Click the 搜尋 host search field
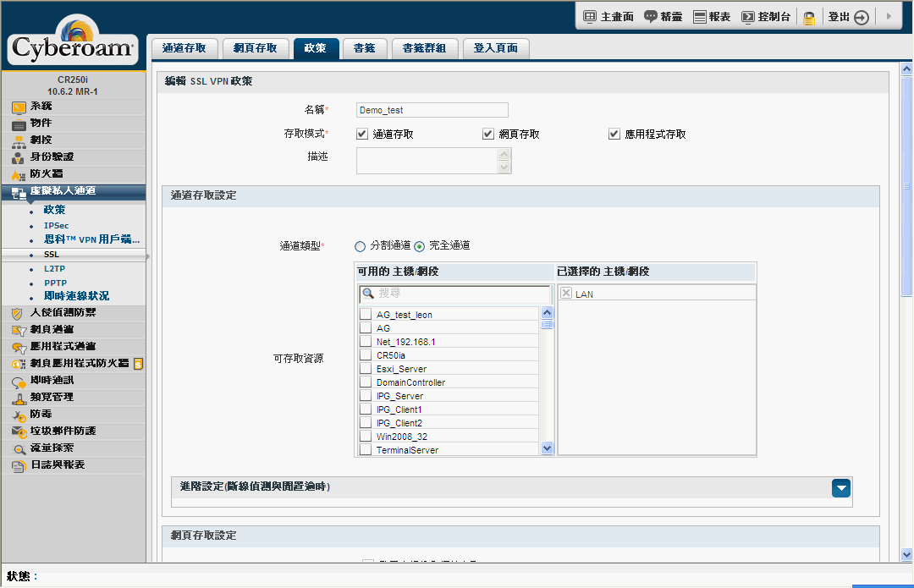 tap(454, 294)
